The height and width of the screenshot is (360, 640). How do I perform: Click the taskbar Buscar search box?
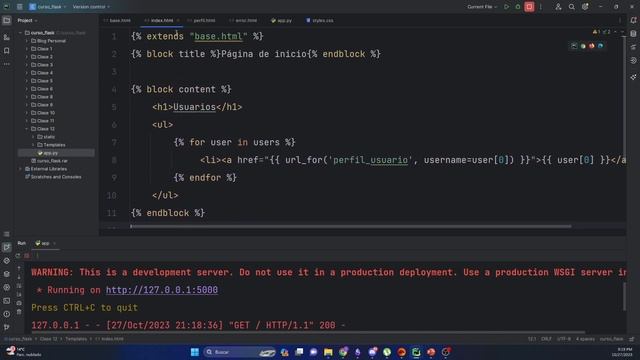pos(240,352)
